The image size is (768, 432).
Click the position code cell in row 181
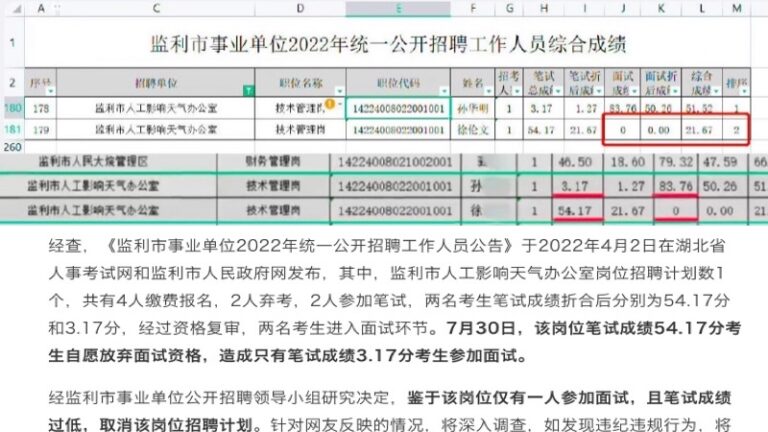click(398, 130)
